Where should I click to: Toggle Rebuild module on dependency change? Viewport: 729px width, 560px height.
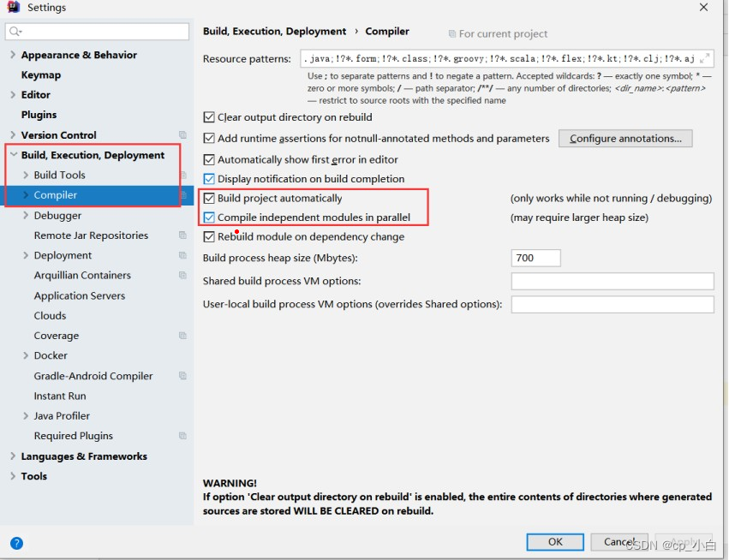coord(209,237)
